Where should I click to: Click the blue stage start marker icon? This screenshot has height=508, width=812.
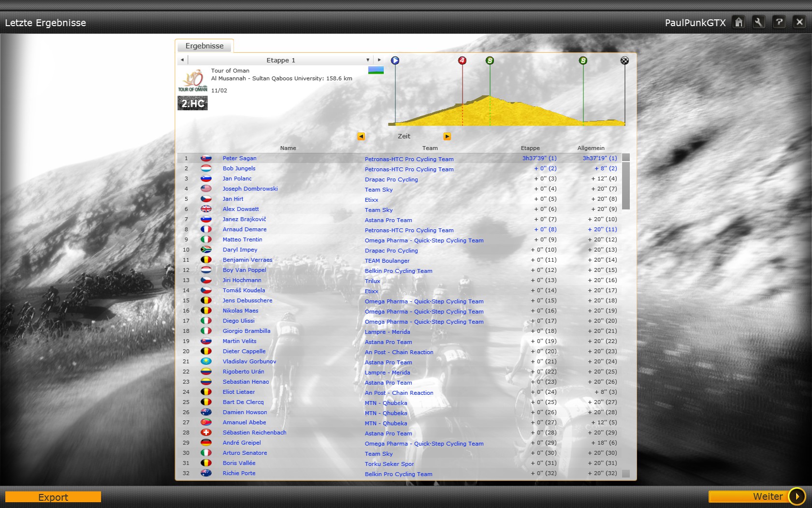395,60
